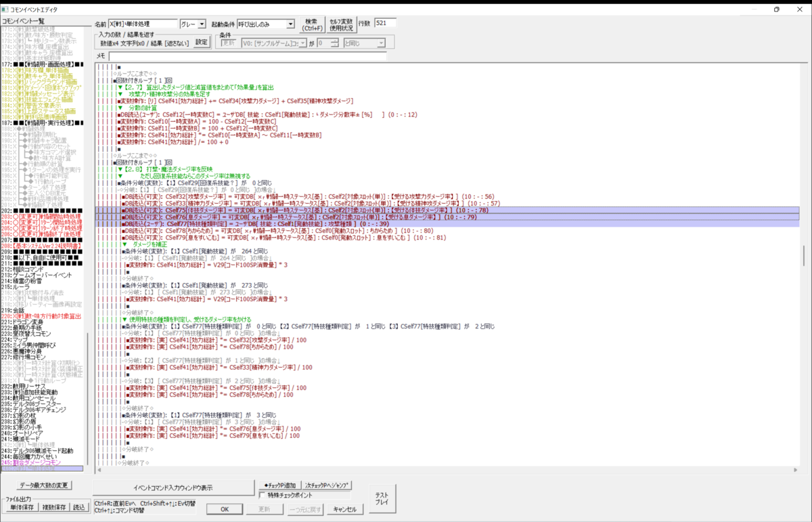Open セルフ変数使用状況 self-variable usage
This screenshot has width=812, height=522.
(x=340, y=24)
